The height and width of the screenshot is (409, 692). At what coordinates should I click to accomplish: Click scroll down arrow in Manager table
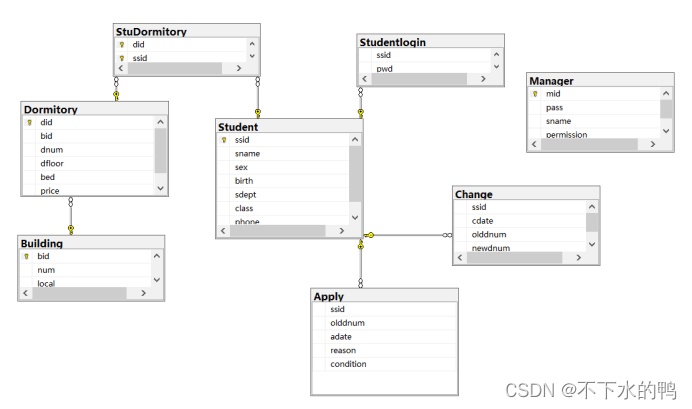(x=666, y=131)
